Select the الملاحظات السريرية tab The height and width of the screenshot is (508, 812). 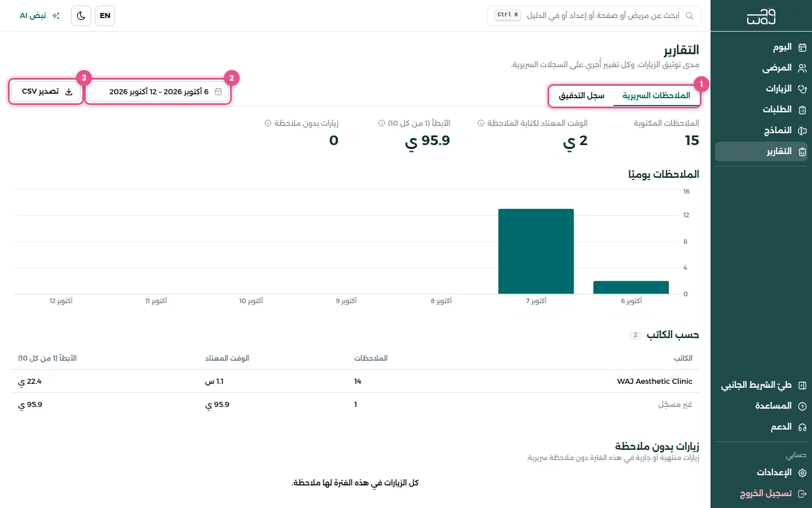tap(656, 96)
